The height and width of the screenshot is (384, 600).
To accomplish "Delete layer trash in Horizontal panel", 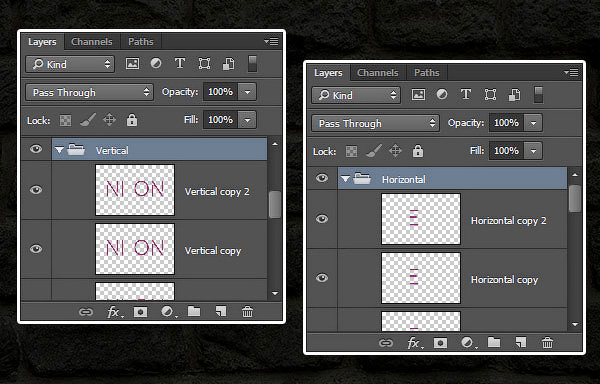I will pos(547,342).
